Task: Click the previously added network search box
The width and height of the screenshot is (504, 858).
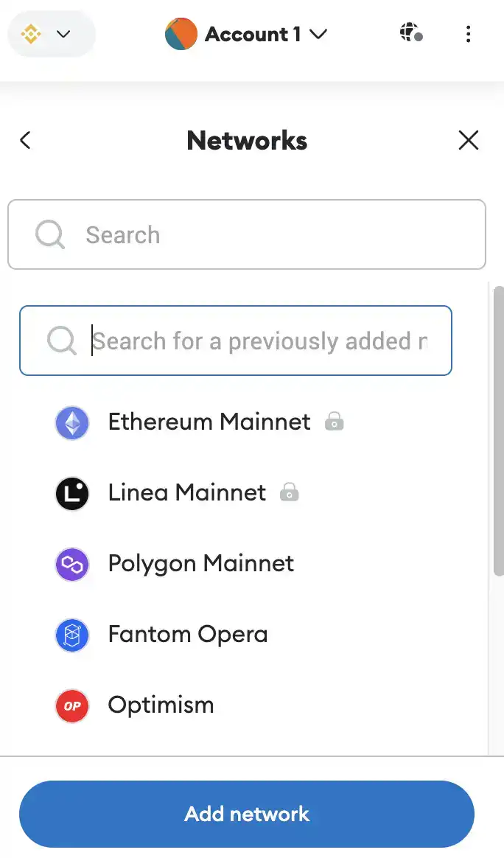Action: pos(236,341)
